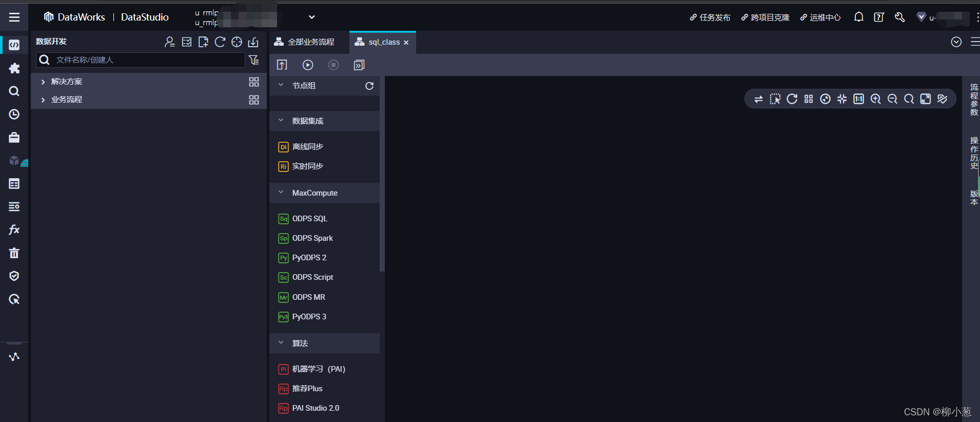Open the puzzle-piece components sidebar icon

tap(14, 68)
